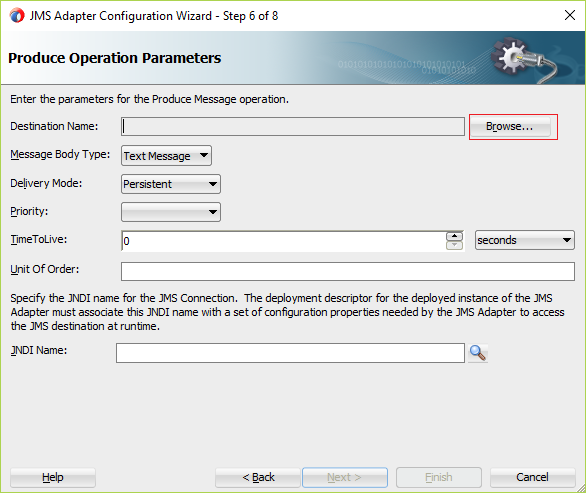The image size is (586, 493).
Task: Cancel the JMS Adapter wizard
Action: (533, 477)
